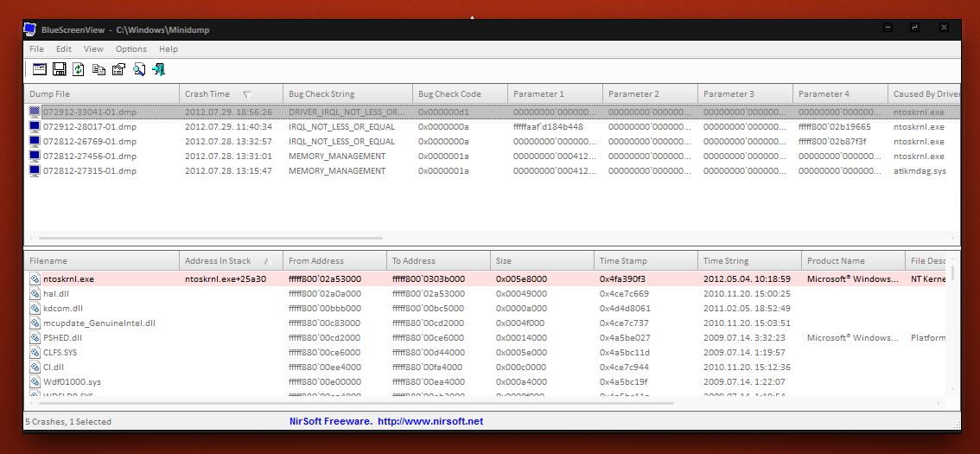Click the time stamp 0x4fa390f3
980x454 pixels.
click(x=622, y=279)
